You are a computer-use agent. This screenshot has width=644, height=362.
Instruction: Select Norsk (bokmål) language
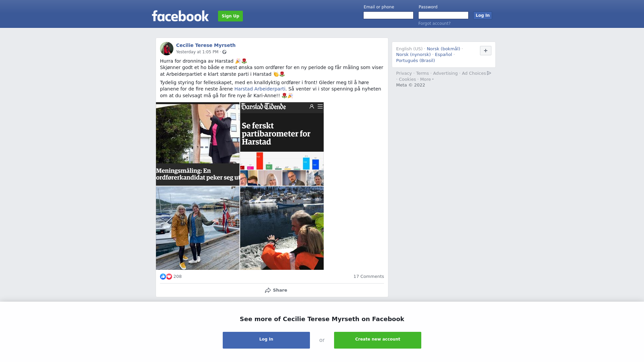[443, 49]
